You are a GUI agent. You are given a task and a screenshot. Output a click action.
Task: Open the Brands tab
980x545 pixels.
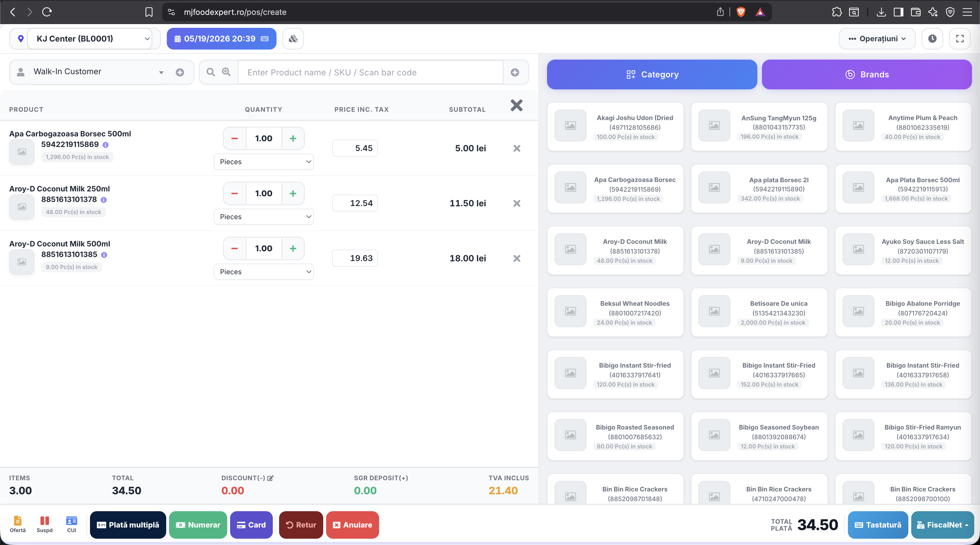tap(867, 75)
